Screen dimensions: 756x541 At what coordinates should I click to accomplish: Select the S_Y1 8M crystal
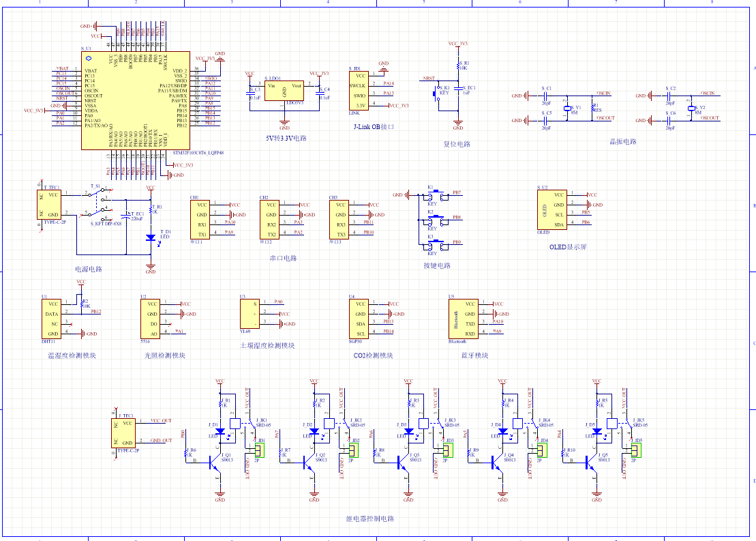567,108
